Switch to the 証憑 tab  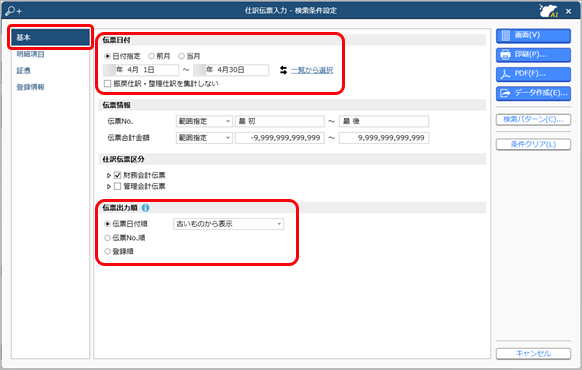23,71
